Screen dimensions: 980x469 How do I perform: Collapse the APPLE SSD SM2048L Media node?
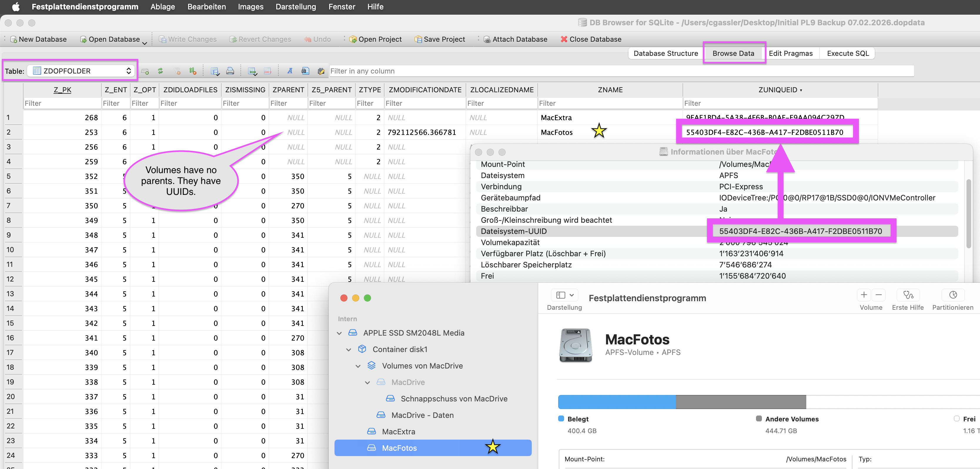pyautogui.click(x=339, y=333)
